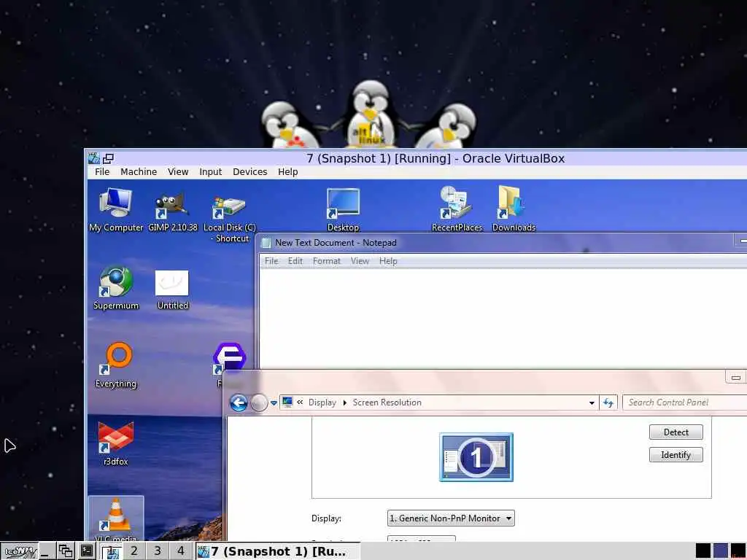Screen dimensions: 747x560
Task: Launch terminal from the taskbar
Action: tap(87, 551)
